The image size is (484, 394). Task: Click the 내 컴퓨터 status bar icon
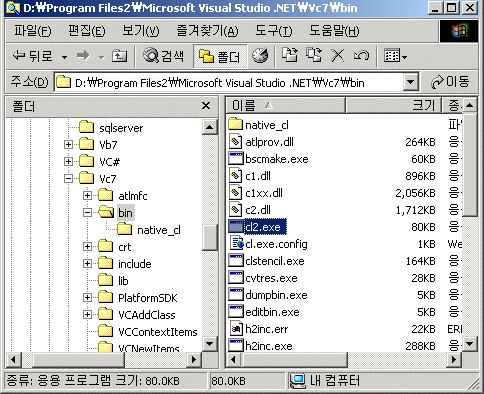tap(297, 380)
